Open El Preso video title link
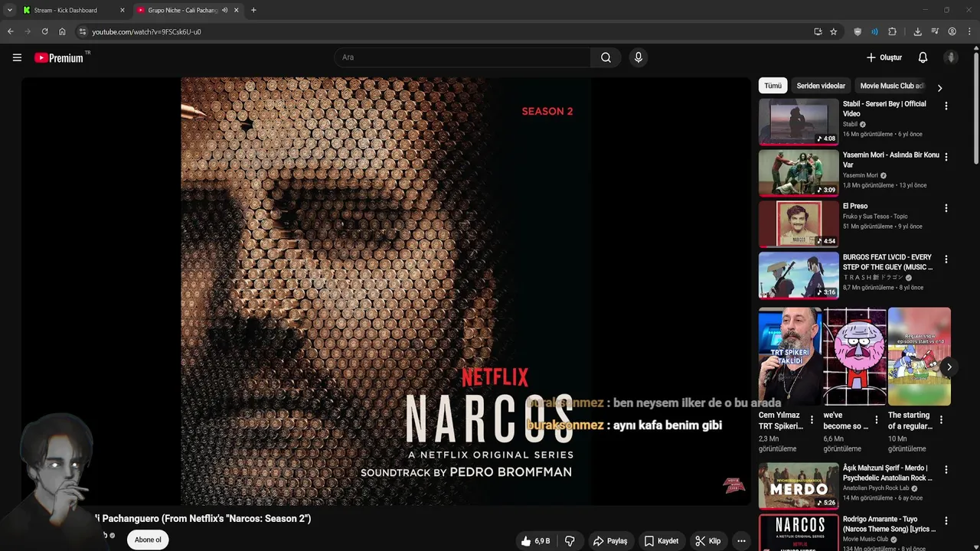 tap(855, 206)
